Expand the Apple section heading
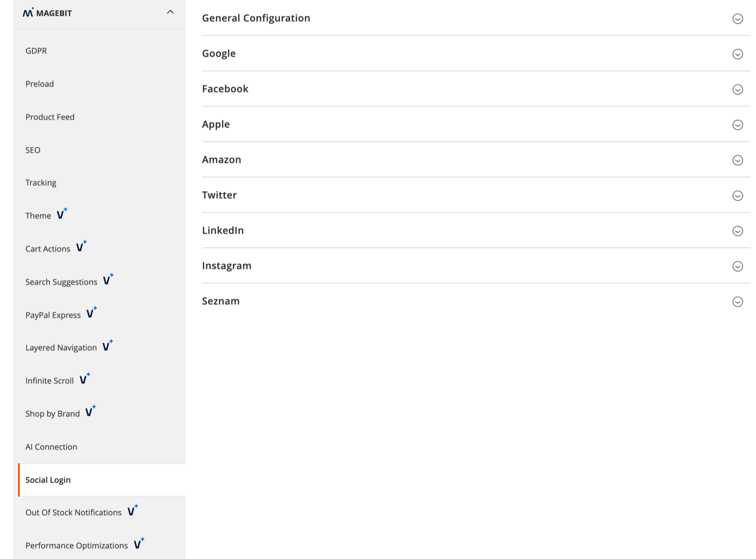This screenshot has width=756, height=559. coord(216,124)
